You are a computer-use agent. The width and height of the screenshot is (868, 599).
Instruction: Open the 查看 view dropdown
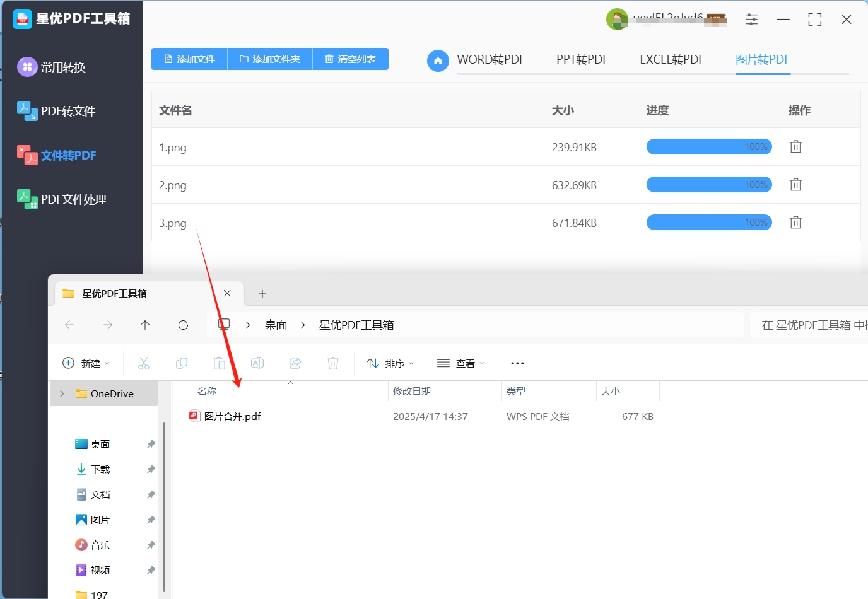(460, 363)
